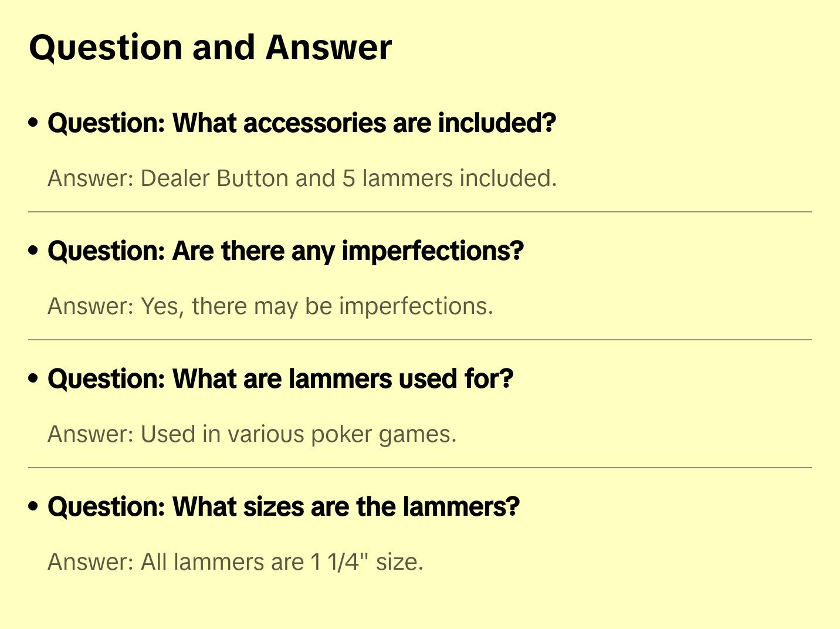Click the Dealer Button and 5 lammers answer

click(302, 178)
